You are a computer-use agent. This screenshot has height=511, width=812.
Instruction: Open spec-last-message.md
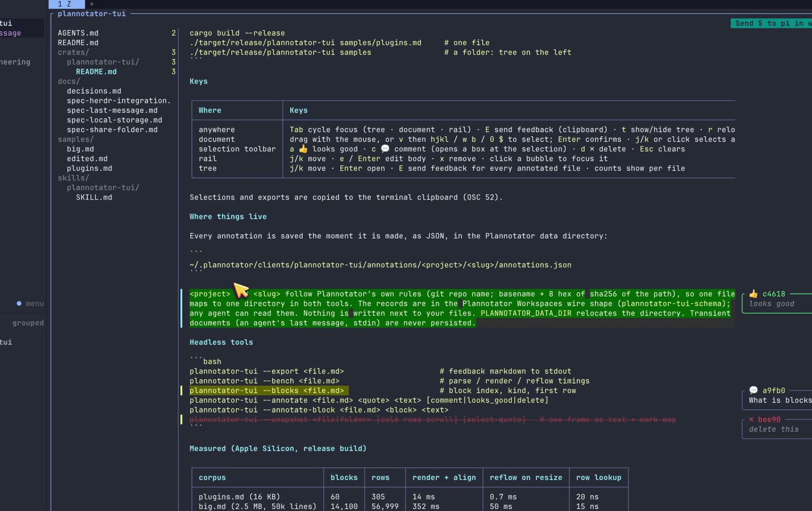pyautogui.click(x=112, y=110)
